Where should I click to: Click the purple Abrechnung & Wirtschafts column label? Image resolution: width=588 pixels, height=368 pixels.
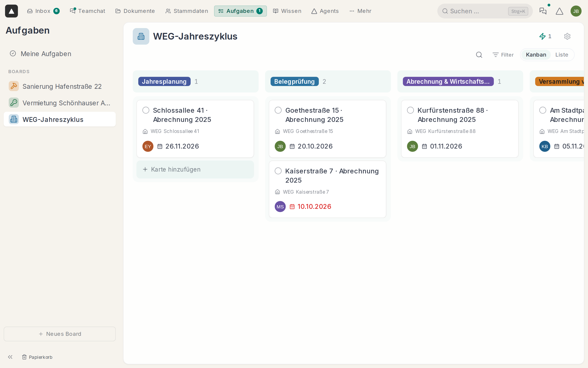coord(448,81)
